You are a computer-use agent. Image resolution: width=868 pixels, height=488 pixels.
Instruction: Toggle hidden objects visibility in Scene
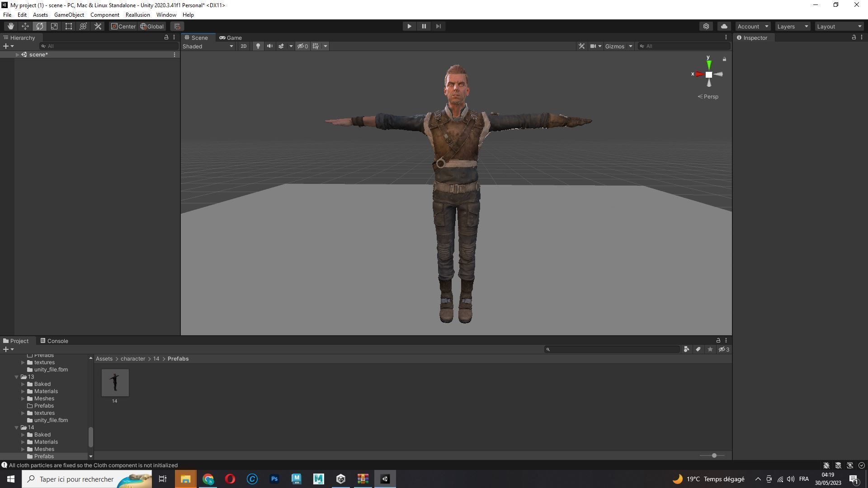303,46
